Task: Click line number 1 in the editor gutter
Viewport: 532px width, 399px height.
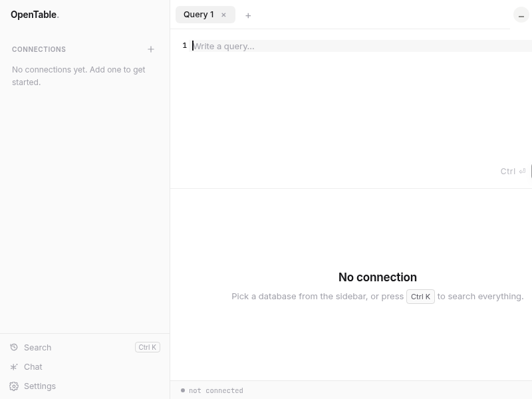Action: 185,45
